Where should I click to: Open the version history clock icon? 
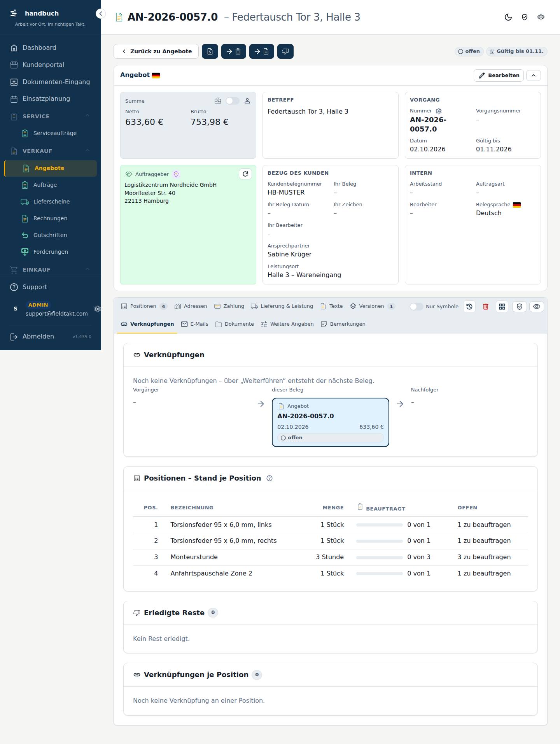(469, 307)
